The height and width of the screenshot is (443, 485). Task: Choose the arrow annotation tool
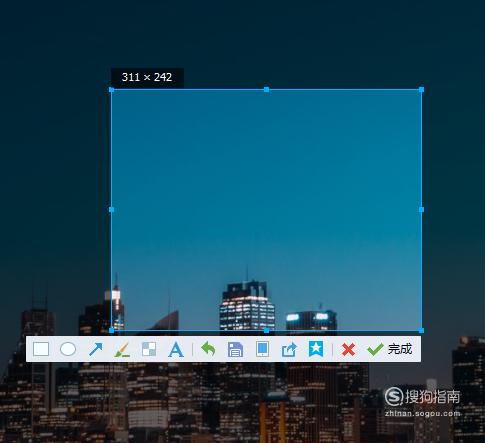[95, 349]
